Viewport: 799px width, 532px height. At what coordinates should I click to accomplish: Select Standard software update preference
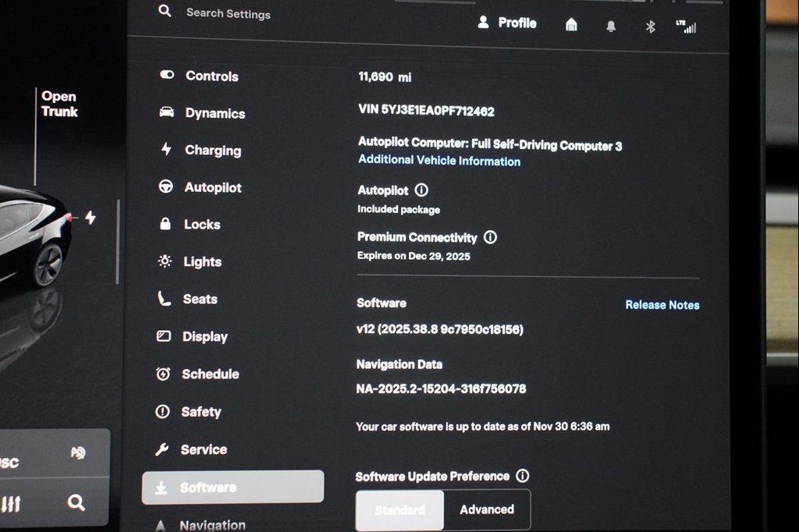coord(399,509)
